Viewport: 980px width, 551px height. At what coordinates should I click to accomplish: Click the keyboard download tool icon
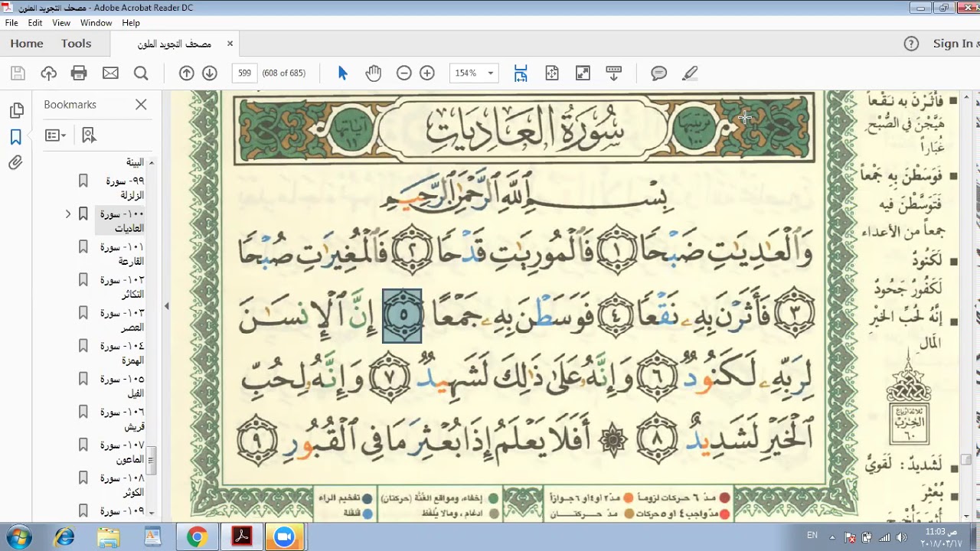click(x=613, y=73)
